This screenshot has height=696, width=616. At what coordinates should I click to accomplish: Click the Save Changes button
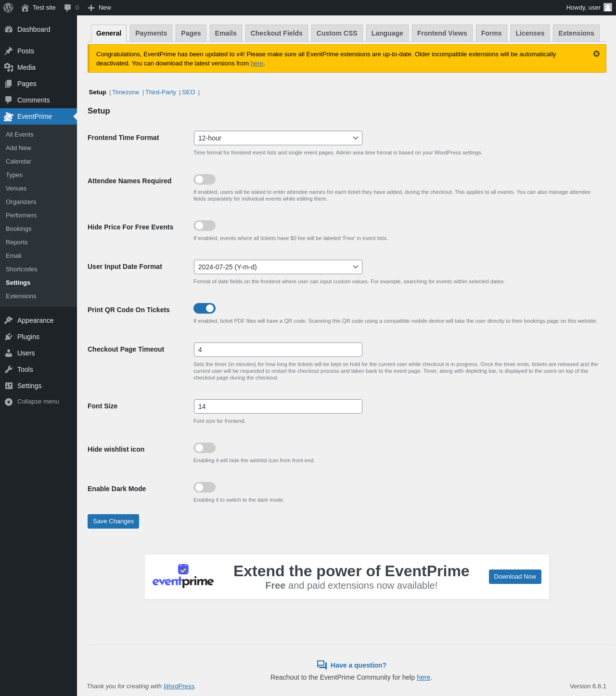point(113,521)
